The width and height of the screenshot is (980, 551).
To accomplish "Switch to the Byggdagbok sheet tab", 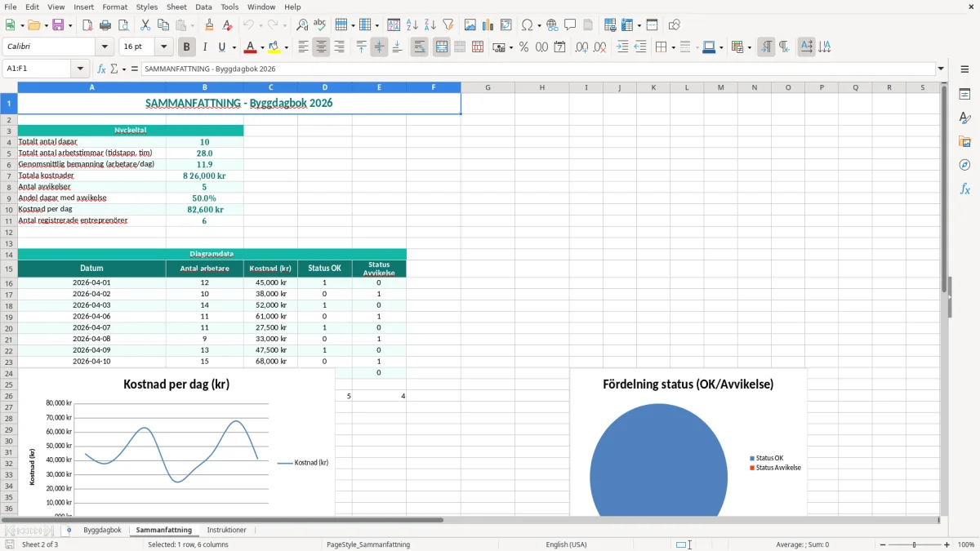I will point(102,531).
